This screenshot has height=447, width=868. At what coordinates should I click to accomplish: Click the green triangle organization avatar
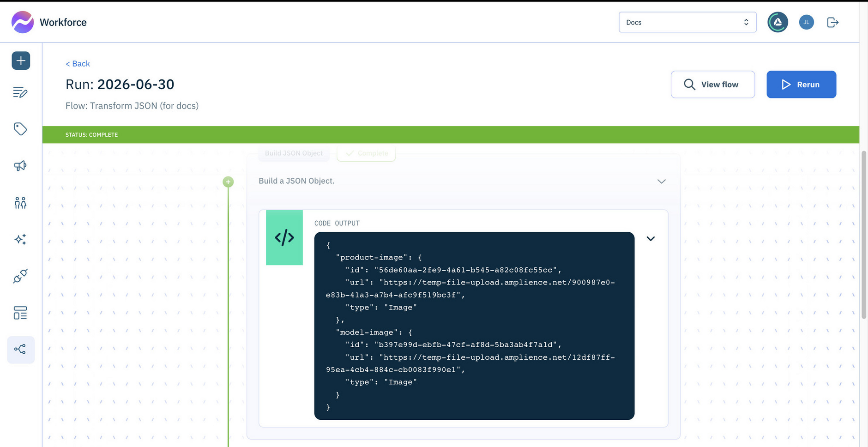pos(778,22)
